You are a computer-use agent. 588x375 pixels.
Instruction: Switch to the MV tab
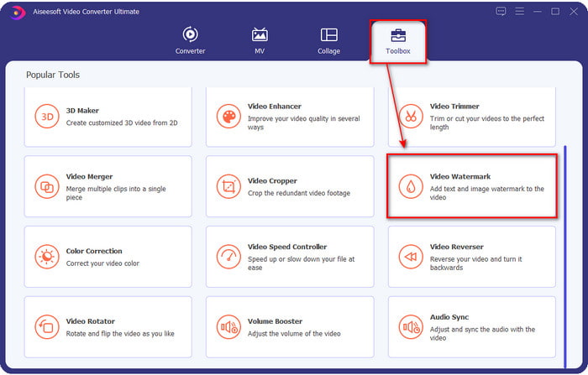pyautogui.click(x=260, y=40)
